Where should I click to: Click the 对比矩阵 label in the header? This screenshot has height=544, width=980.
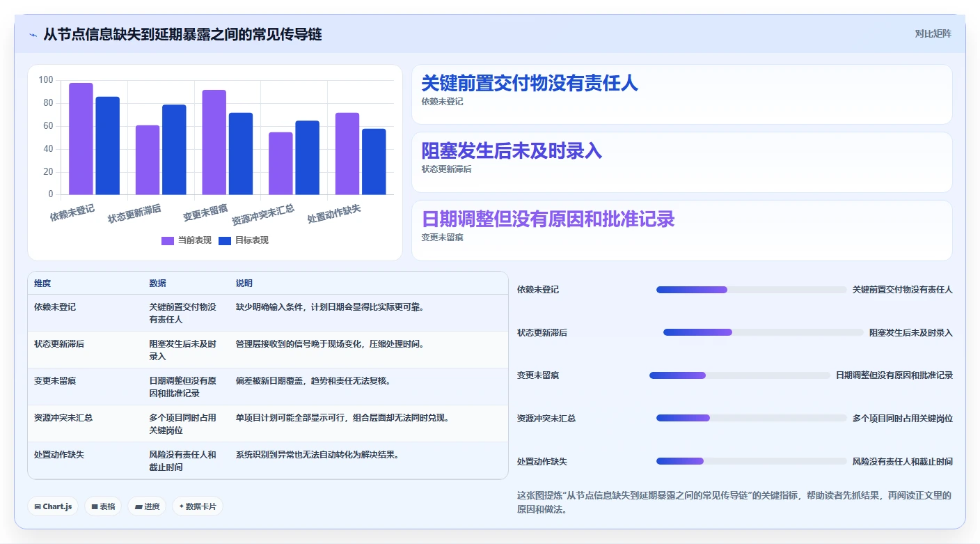pyautogui.click(x=933, y=33)
